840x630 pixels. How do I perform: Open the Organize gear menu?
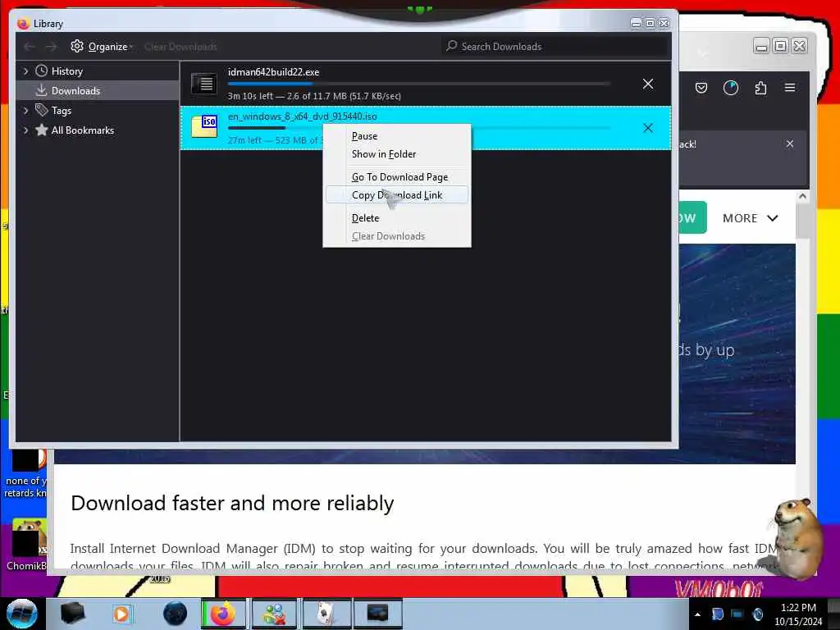(x=101, y=47)
